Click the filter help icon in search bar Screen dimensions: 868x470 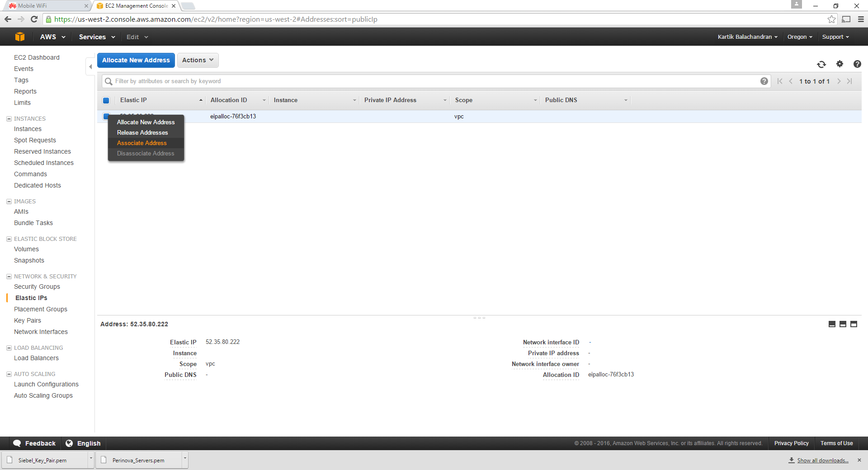pos(764,81)
